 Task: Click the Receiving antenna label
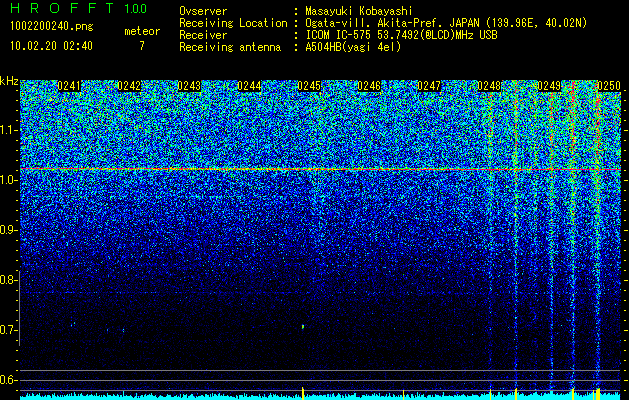230,47
